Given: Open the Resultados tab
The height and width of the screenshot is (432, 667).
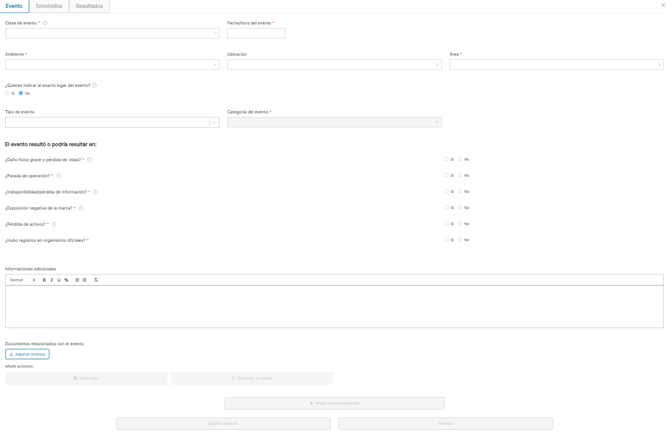Looking at the screenshot, I should coord(89,6).
